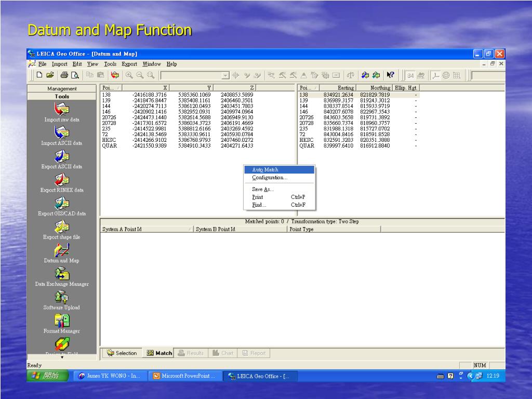This screenshot has height=399, width=532.
Task: Click the Zoom In magnifier icon
Action: [x=129, y=75]
